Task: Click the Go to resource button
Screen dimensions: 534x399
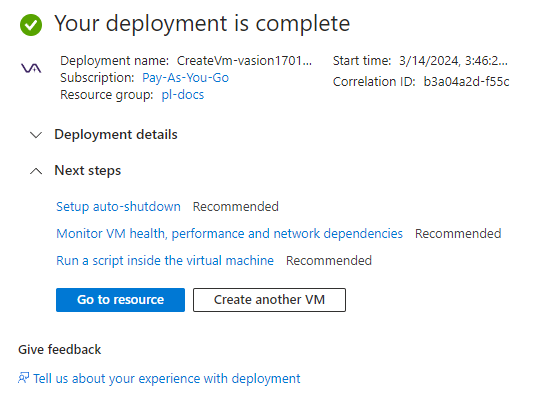Action: pos(121,300)
